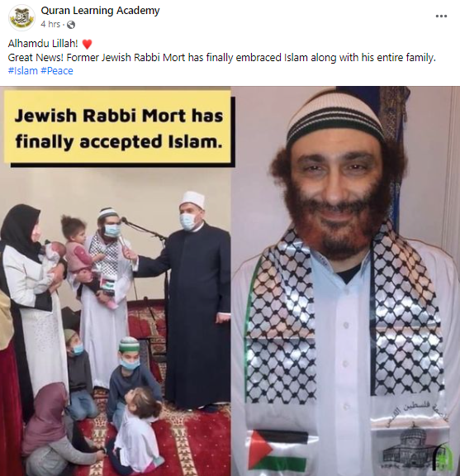Open the post via '4 hrs' timestamp

coord(50,24)
